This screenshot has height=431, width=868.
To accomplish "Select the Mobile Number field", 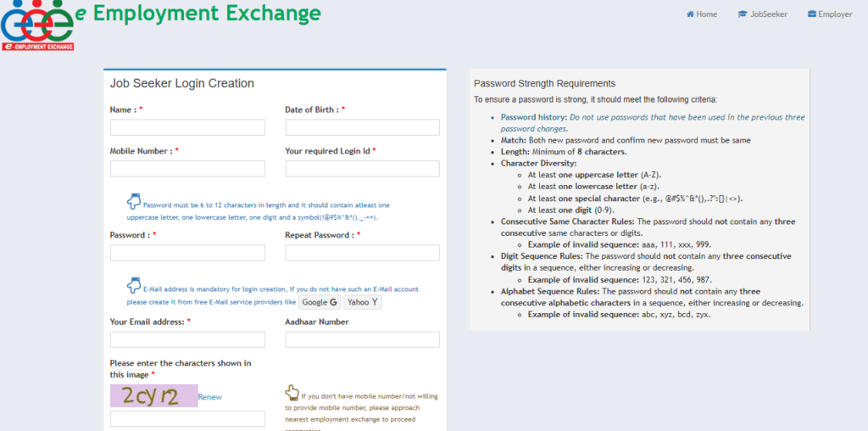I will (x=187, y=169).
